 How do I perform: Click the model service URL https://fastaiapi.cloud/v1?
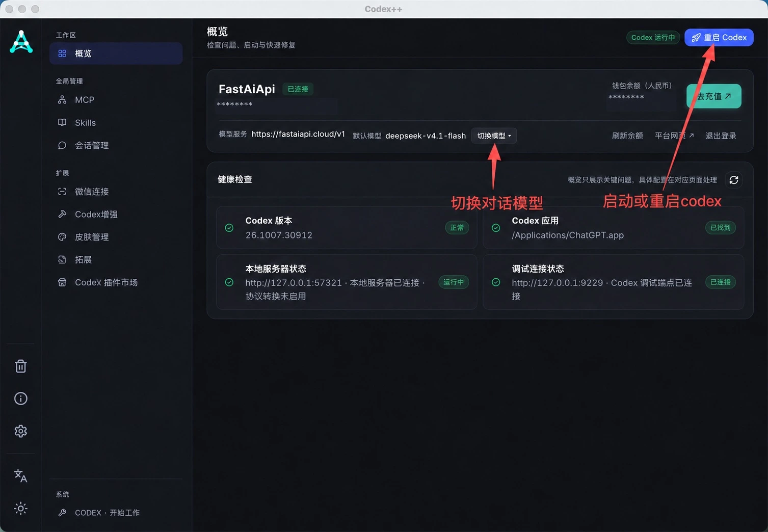click(x=298, y=134)
